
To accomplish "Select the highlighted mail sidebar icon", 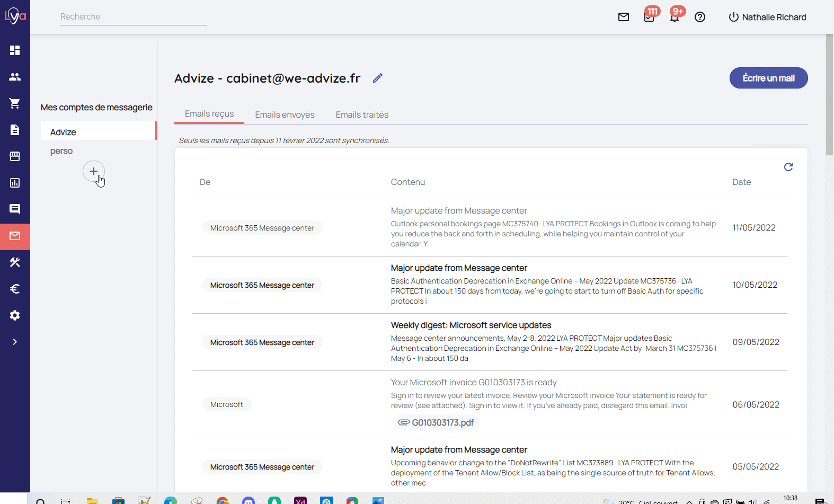I will tap(15, 236).
